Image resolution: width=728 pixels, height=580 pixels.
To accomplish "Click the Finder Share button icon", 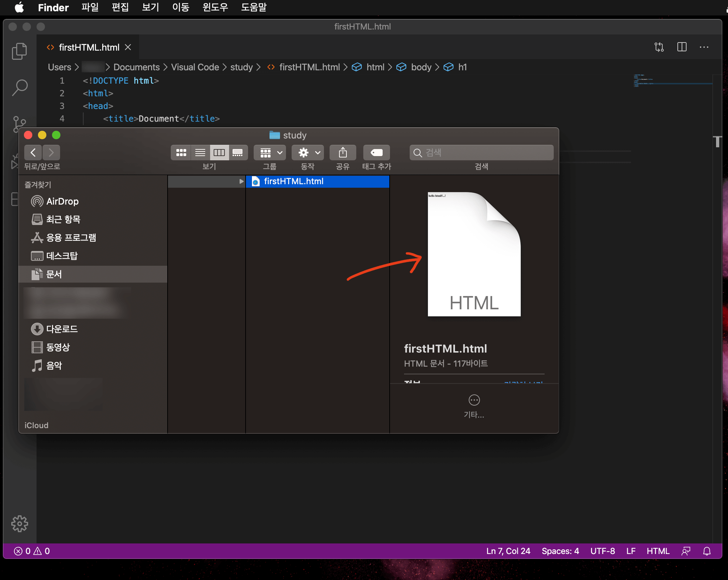I will click(x=343, y=153).
